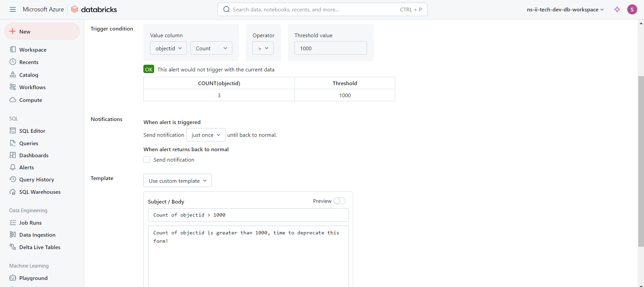Image resolution: width=644 pixels, height=287 pixels.
Task: Click the Dashboards grid icon
Action: (13, 155)
